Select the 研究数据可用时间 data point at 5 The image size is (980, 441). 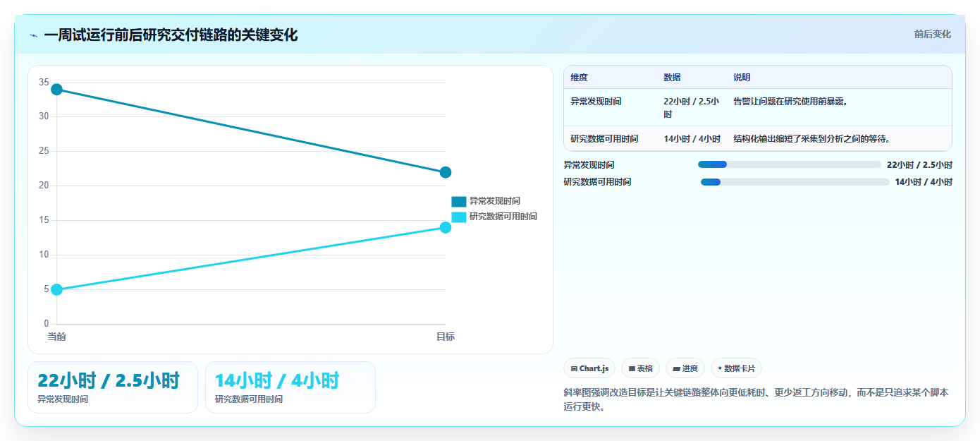[x=57, y=289]
